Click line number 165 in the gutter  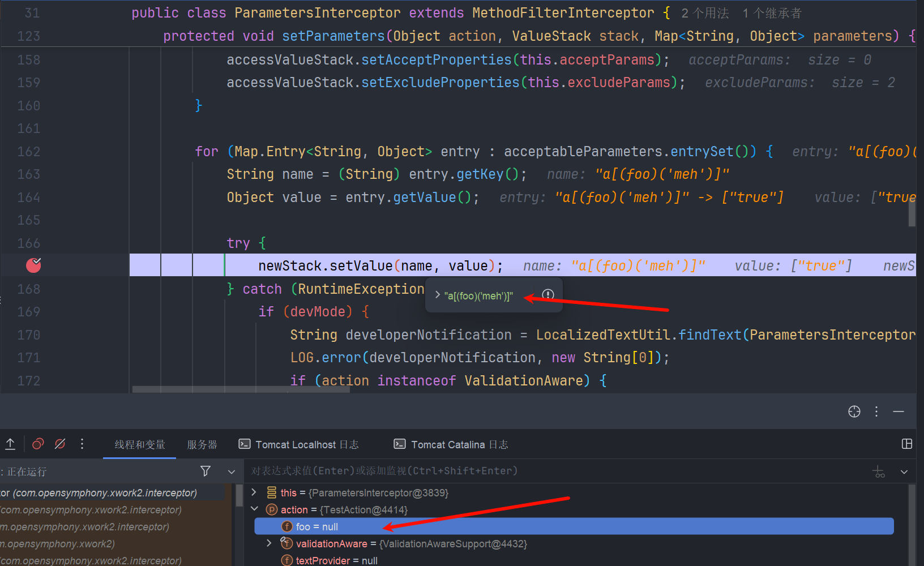point(29,220)
